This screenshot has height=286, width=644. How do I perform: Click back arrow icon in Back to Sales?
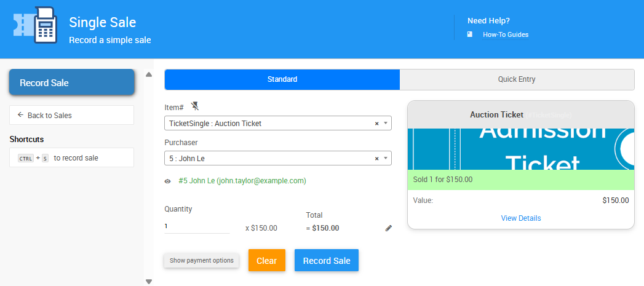[x=20, y=115]
